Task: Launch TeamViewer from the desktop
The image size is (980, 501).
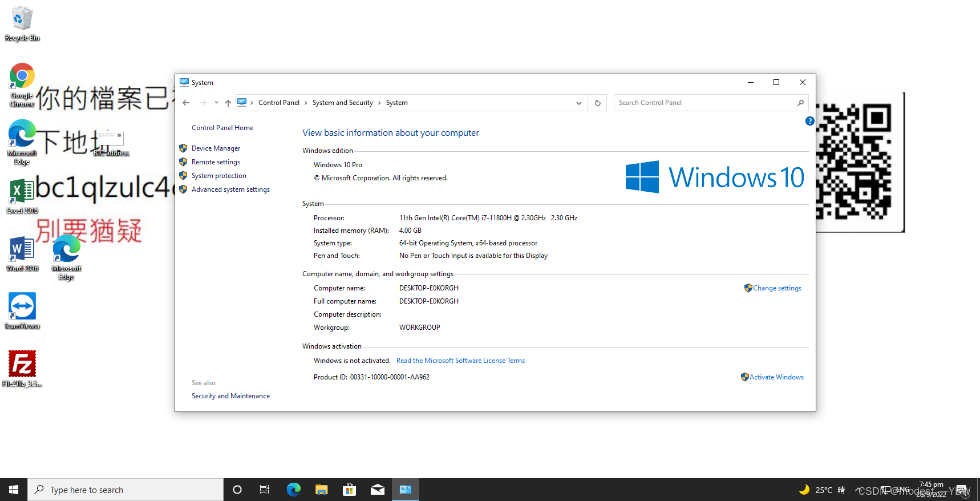Action: (22, 311)
